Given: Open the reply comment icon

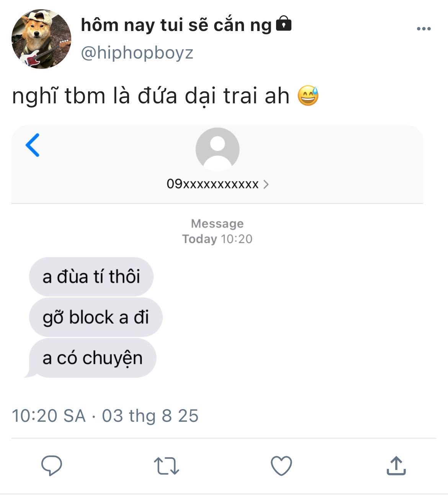Looking at the screenshot, I should point(52,465).
